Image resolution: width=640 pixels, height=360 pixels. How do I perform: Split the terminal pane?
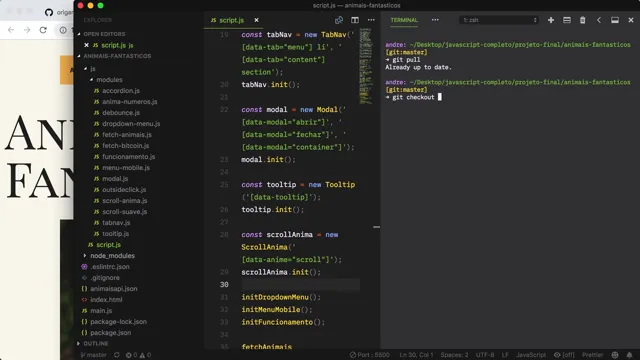tap(567, 20)
